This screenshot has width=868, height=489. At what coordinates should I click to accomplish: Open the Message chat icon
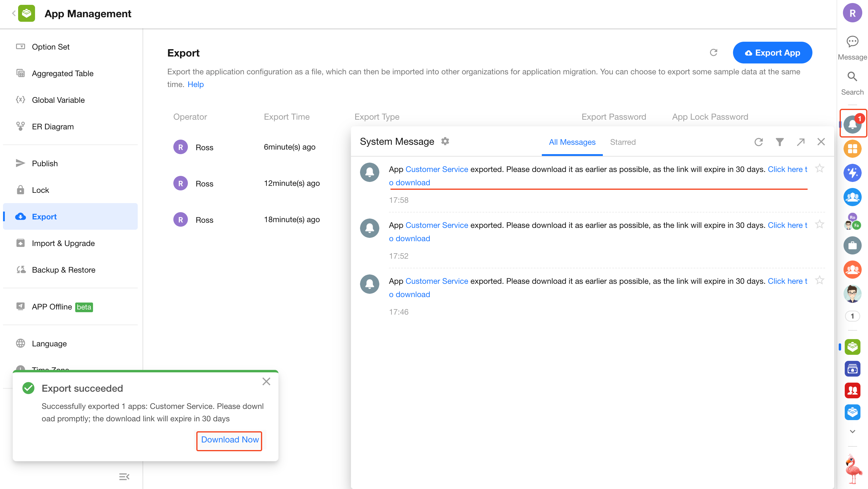coord(852,42)
